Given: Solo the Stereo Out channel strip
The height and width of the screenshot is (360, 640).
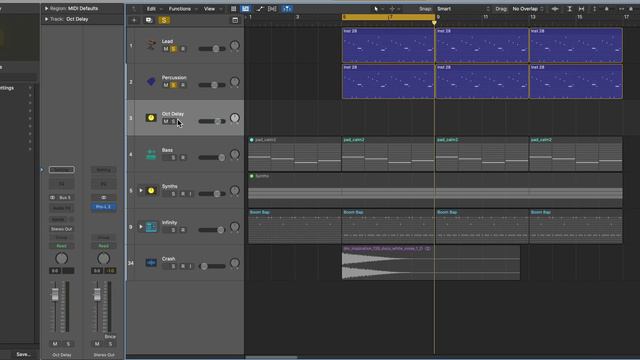Looking at the screenshot, I should tap(110, 344).
